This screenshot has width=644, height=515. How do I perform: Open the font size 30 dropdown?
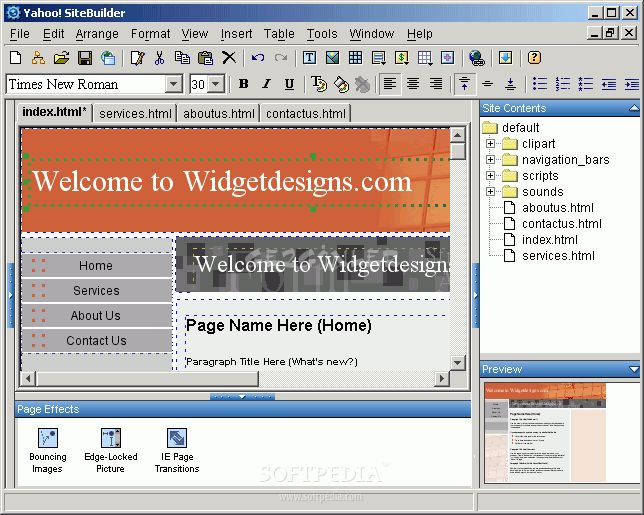[x=216, y=84]
